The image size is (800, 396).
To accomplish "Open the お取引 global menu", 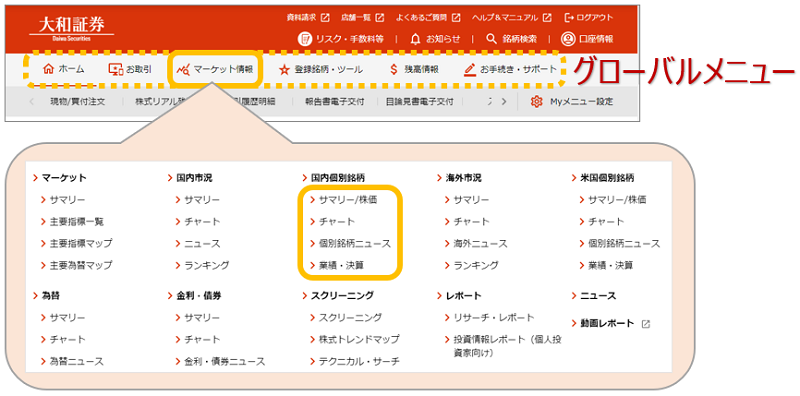I will point(130,69).
